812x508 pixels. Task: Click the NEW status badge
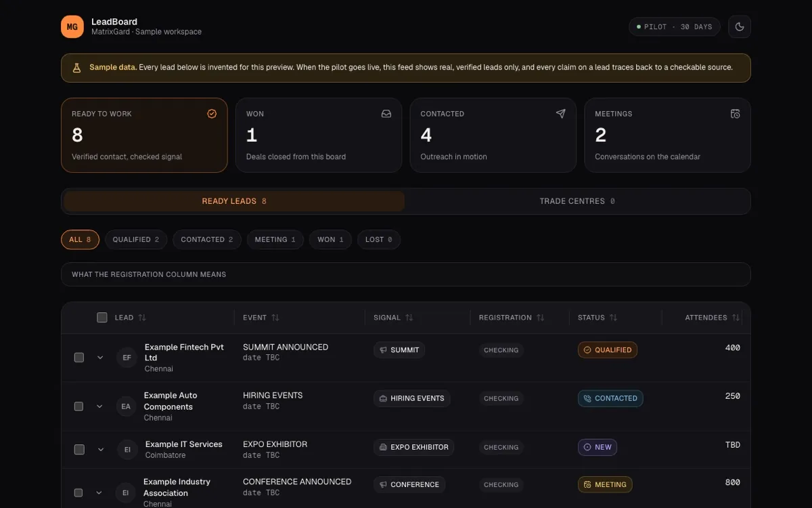pyautogui.click(x=597, y=447)
